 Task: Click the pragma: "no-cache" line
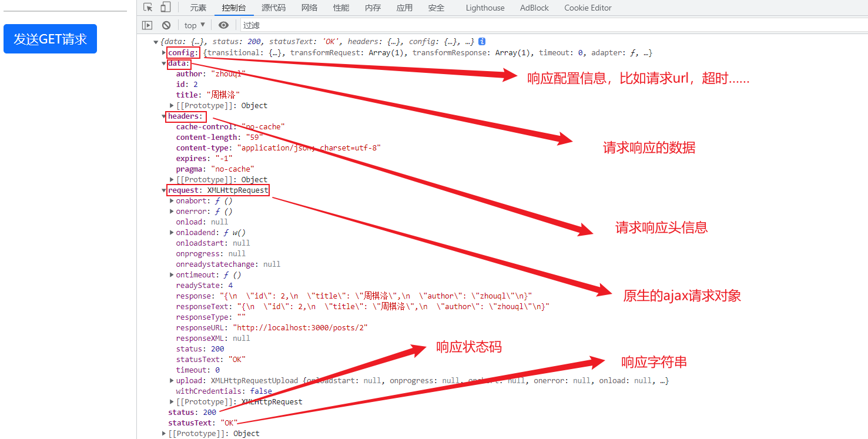[x=215, y=169]
